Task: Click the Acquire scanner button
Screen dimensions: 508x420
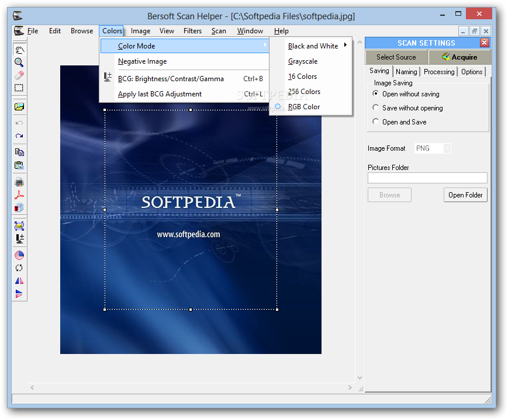Action: [x=459, y=57]
